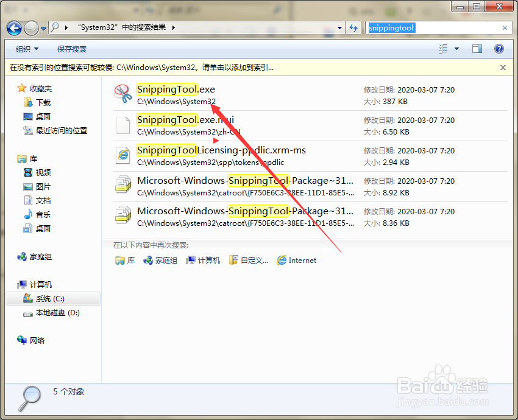Click the SnippingTool.exe scissors icon
The width and height of the screenshot is (518, 420).
click(x=123, y=94)
